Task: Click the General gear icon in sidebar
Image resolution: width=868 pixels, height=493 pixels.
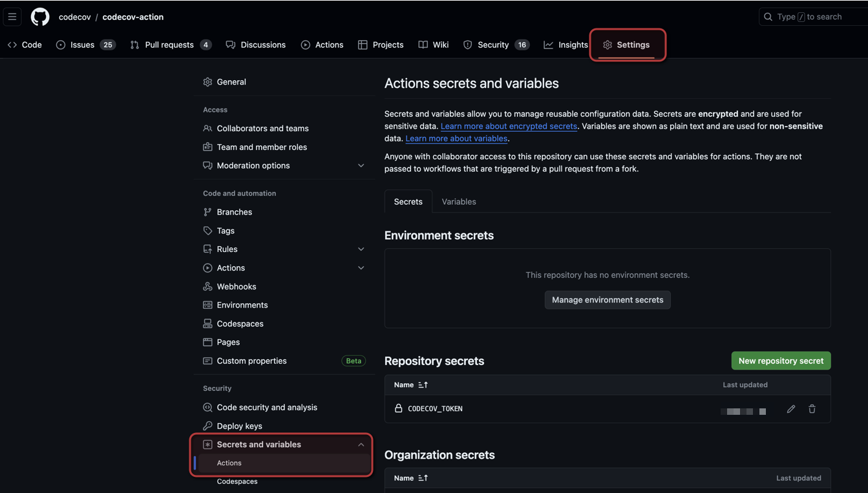Action: click(x=207, y=82)
